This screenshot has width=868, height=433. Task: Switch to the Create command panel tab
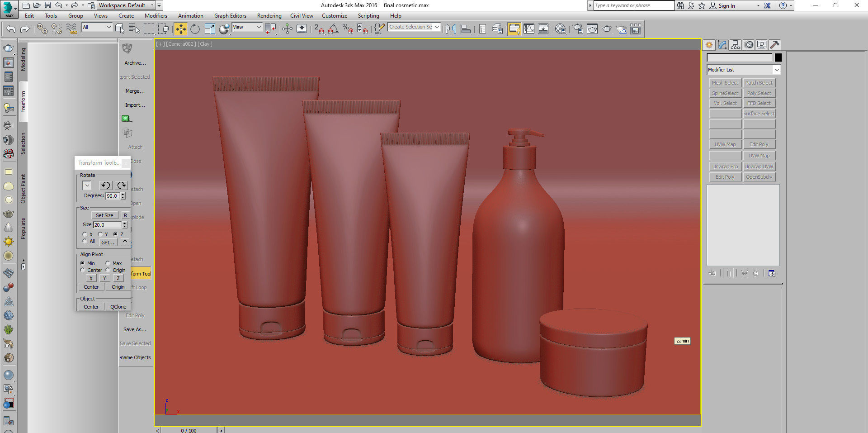(x=709, y=45)
